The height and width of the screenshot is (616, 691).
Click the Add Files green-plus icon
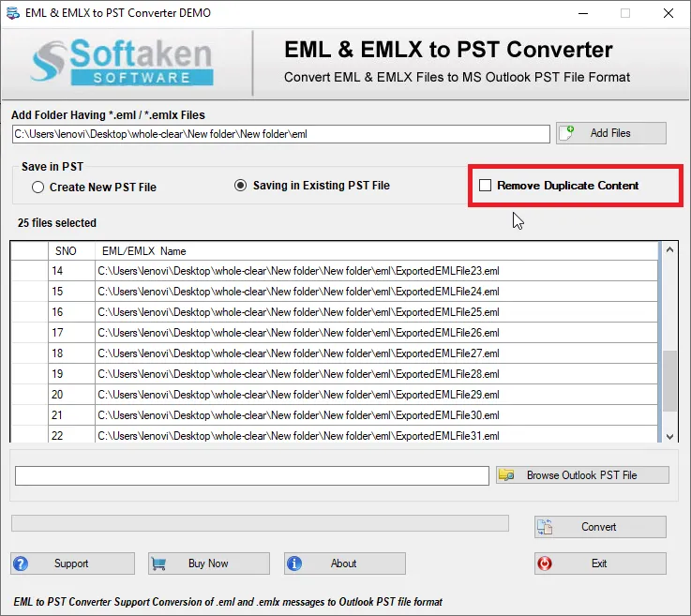coord(566,132)
